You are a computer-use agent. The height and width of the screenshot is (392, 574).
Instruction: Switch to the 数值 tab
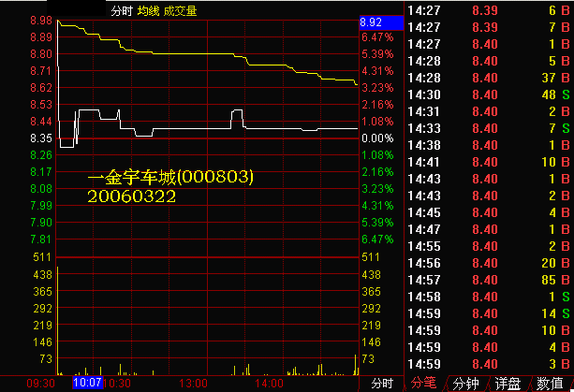click(x=549, y=383)
